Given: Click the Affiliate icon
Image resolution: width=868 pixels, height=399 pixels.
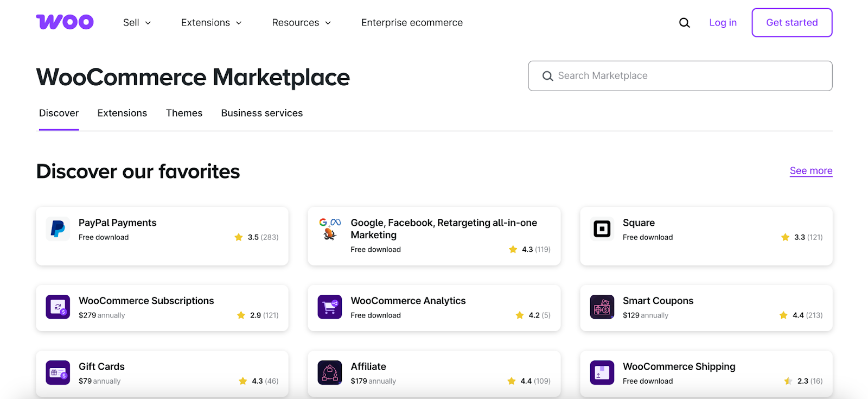Looking at the screenshot, I should (x=330, y=372).
